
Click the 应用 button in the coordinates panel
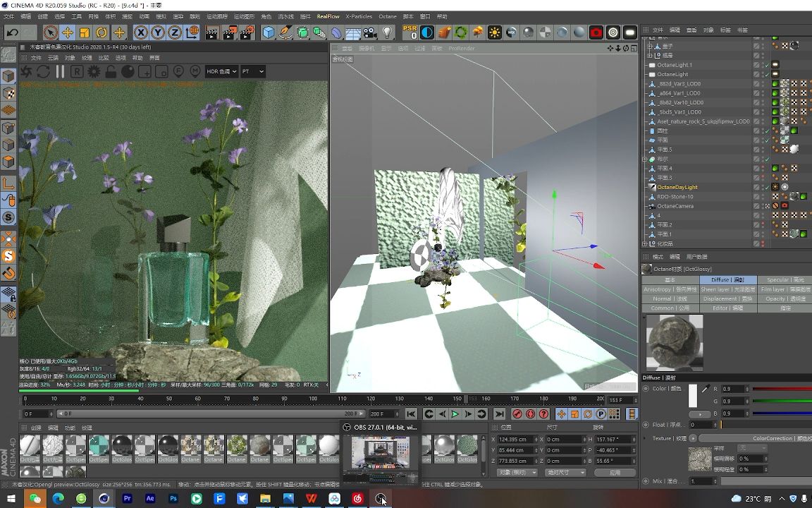point(613,471)
